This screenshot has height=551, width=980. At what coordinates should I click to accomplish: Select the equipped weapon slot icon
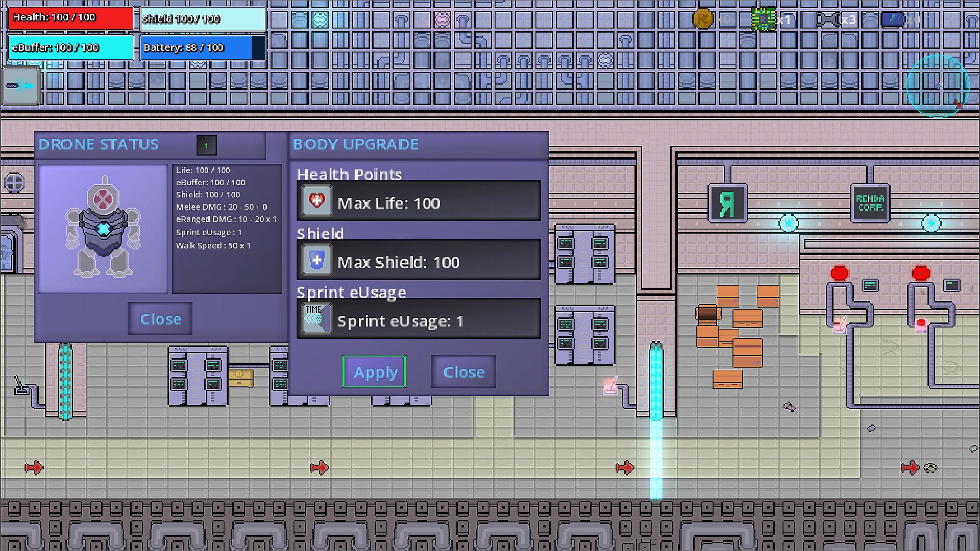[x=20, y=86]
